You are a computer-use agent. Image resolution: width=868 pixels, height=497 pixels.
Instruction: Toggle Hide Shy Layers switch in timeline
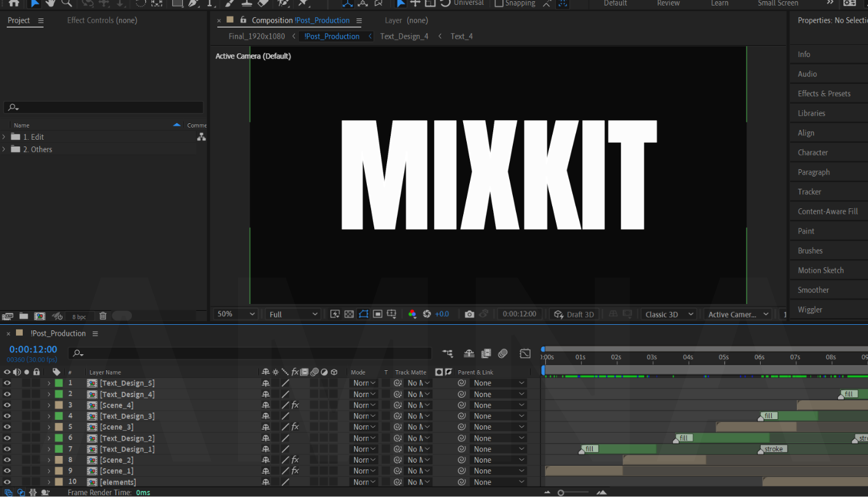click(x=469, y=354)
